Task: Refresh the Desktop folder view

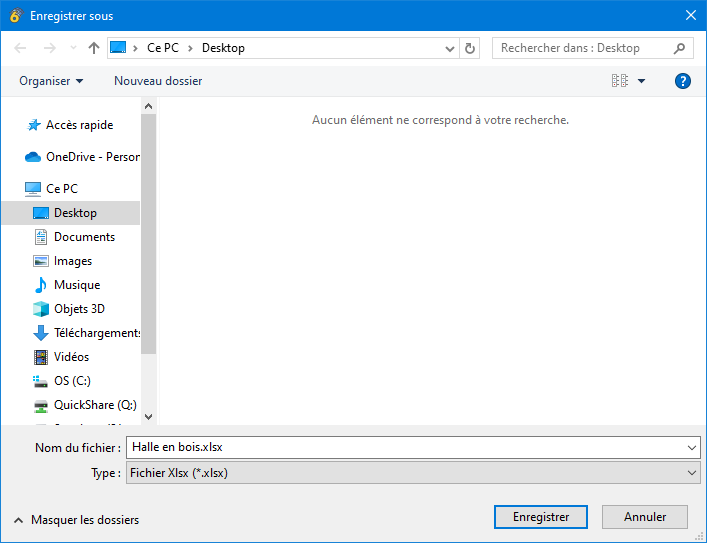Action: 469,48
